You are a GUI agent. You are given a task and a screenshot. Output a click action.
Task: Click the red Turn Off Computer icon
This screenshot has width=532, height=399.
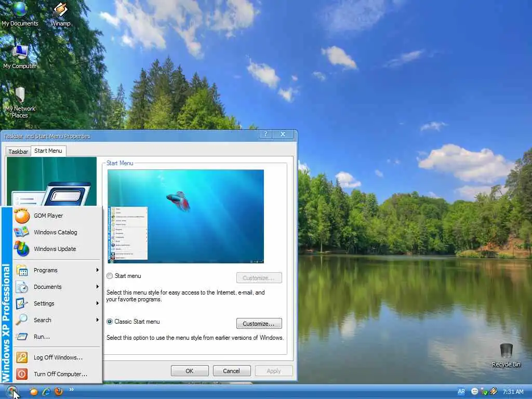pos(22,374)
